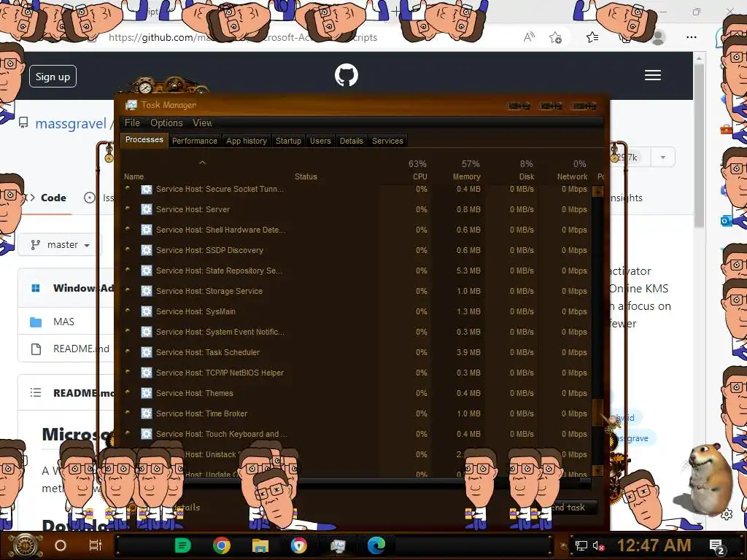Select Service Host: System Event Notific... process name
747x560 pixels.
tap(220, 332)
